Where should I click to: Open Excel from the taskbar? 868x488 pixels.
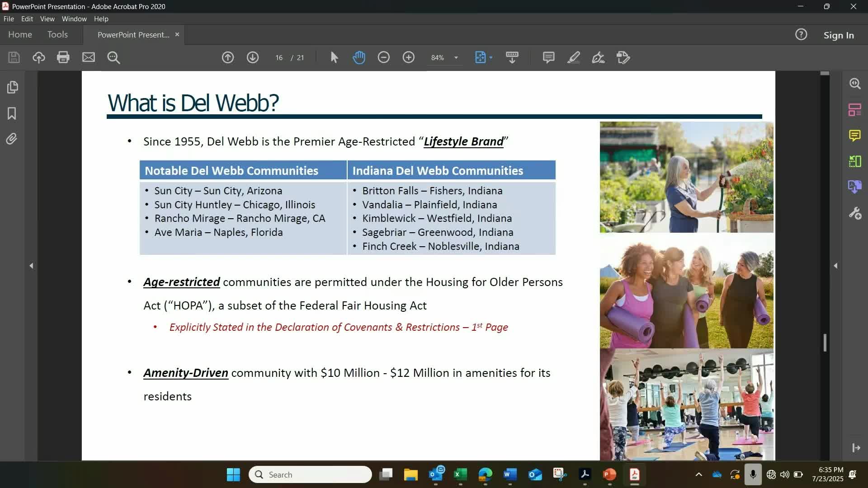460,474
